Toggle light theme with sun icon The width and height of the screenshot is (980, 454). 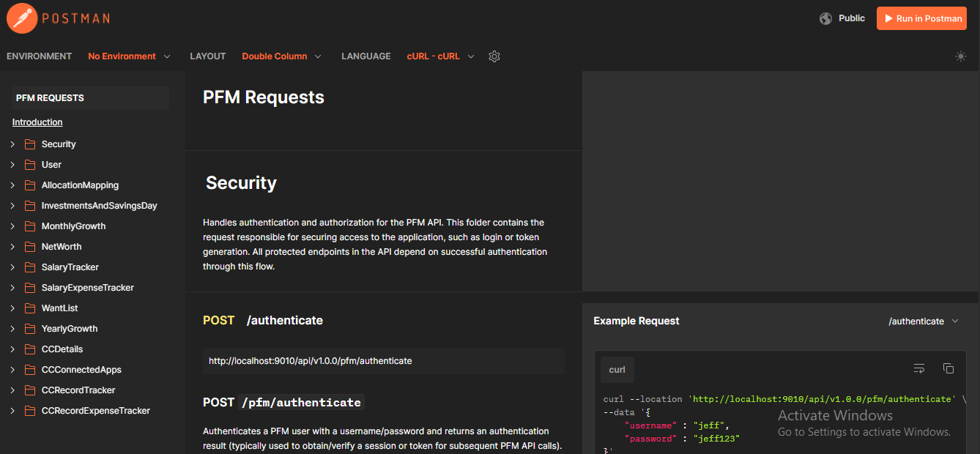pos(961,56)
